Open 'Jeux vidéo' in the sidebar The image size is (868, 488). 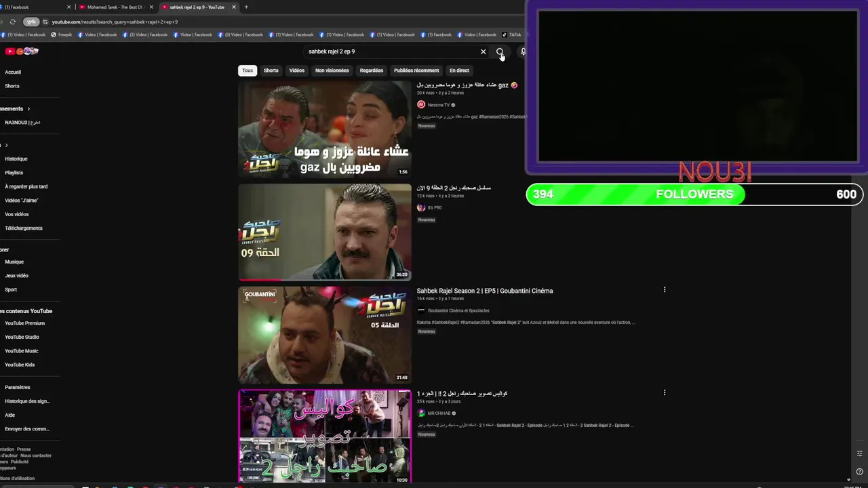16,276
